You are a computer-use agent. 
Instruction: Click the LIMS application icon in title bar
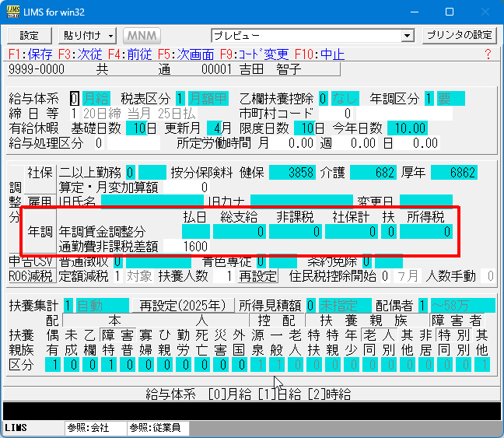coord(12,13)
